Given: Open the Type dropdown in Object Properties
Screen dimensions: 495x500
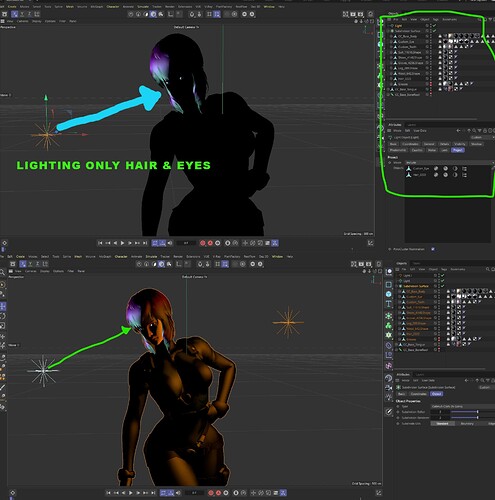Looking at the screenshot, I should (x=463, y=406).
